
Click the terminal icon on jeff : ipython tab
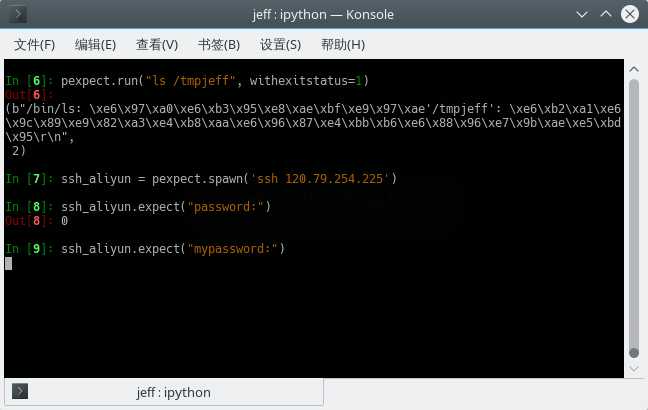[20, 391]
